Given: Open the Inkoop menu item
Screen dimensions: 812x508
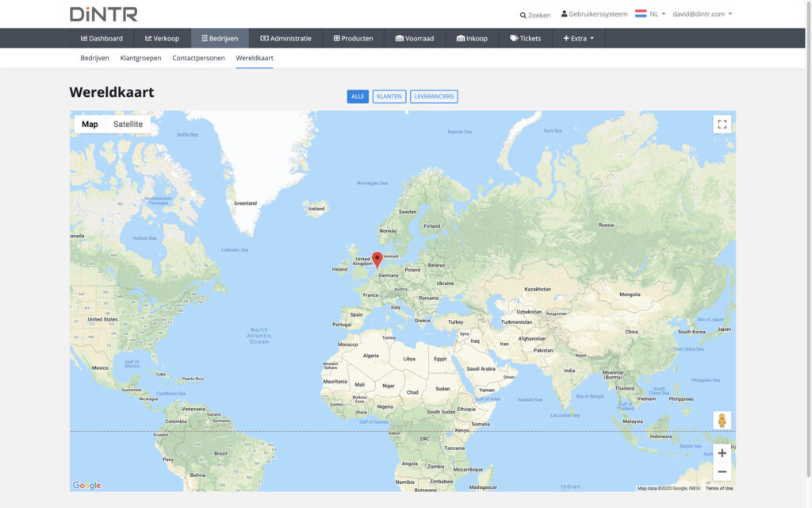Looking at the screenshot, I should tap(472, 38).
